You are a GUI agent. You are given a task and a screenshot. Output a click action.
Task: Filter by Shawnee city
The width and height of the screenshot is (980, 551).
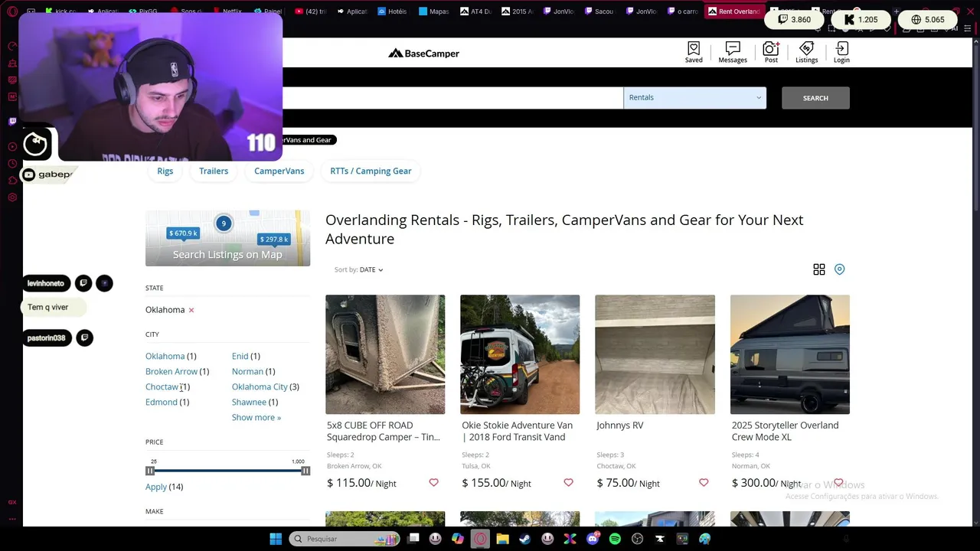point(249,402)
